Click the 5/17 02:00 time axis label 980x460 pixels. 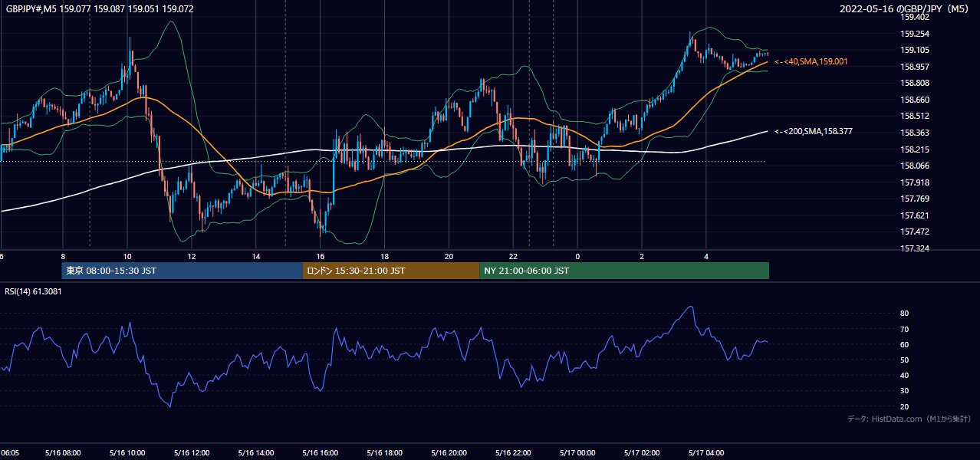642,452
